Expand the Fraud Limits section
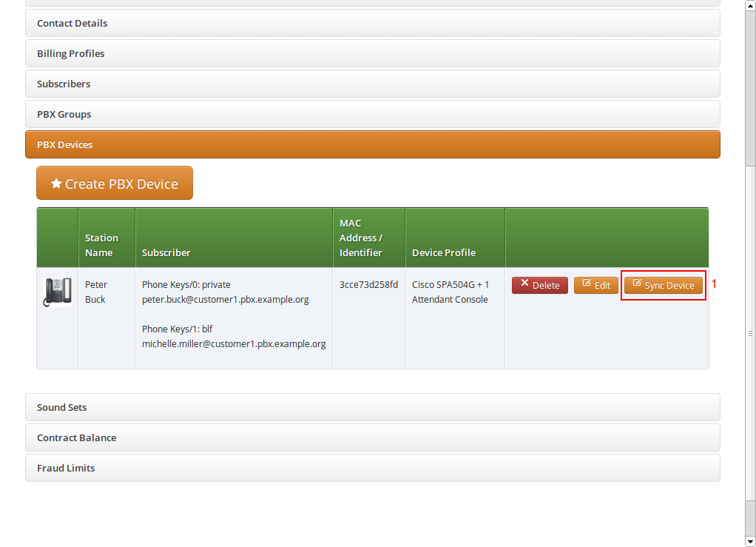Screen dimensions: 756x547 pos(373,468)
